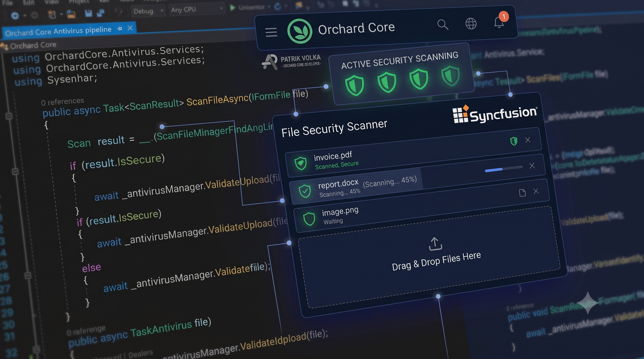
Task: Collapse the first if (result.IsSecure) fold toggle
Action: tap(15, 172)
